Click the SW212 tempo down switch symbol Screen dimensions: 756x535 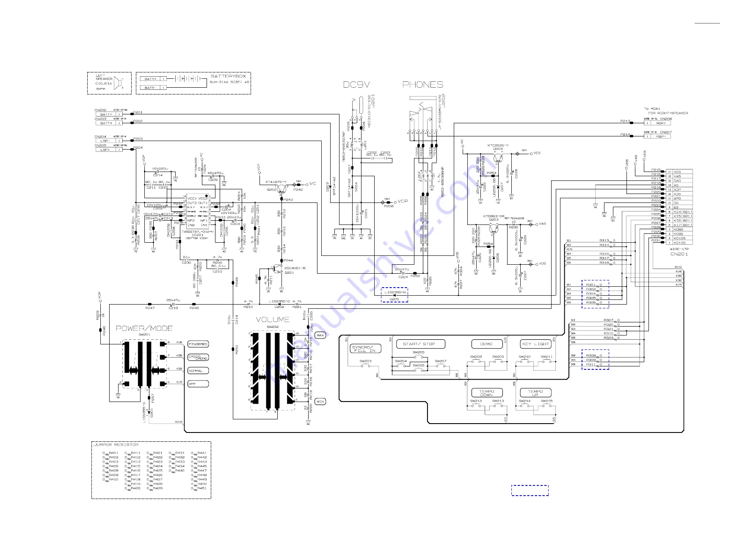pos(476,405)
